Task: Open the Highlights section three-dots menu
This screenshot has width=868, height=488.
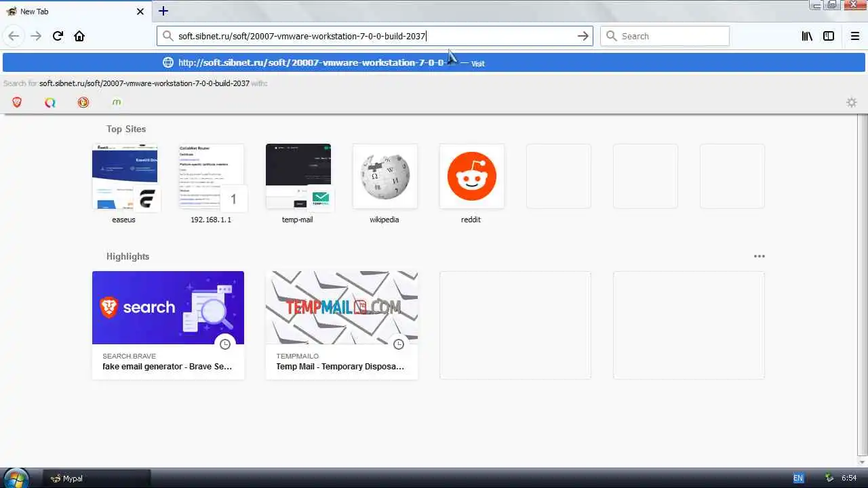Action: 759,256
